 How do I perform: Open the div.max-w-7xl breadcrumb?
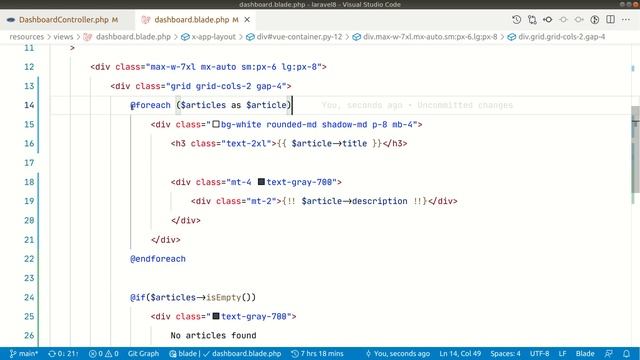pyautogui.click(x=430, y=37)
